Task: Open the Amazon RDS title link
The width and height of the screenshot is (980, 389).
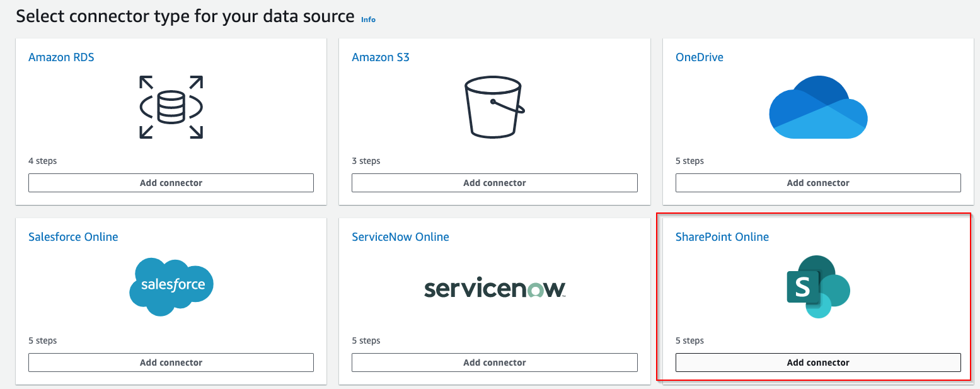Action: 61,57
